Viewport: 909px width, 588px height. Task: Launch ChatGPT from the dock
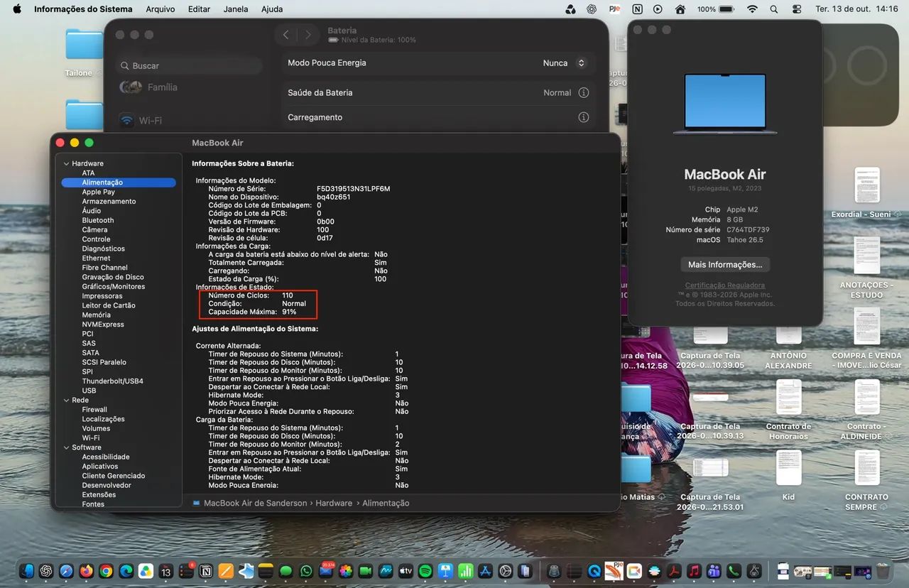tap(47, 570)
